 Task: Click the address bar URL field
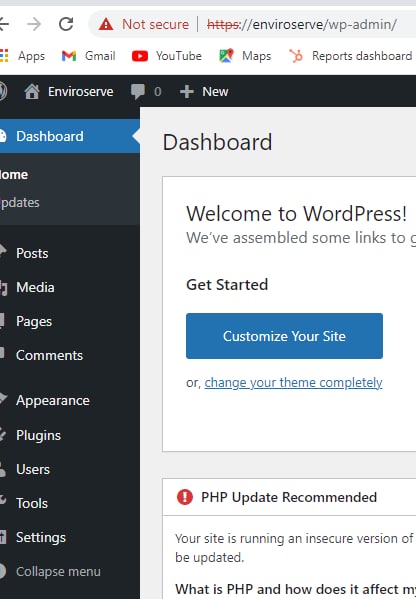tap(302, 24)
